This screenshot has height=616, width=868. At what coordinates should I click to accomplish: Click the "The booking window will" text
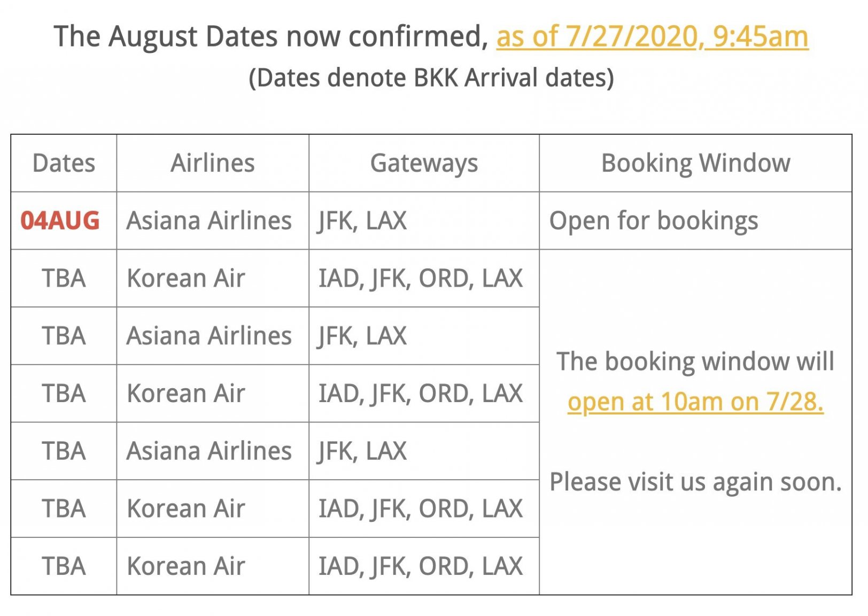point(695,361)
